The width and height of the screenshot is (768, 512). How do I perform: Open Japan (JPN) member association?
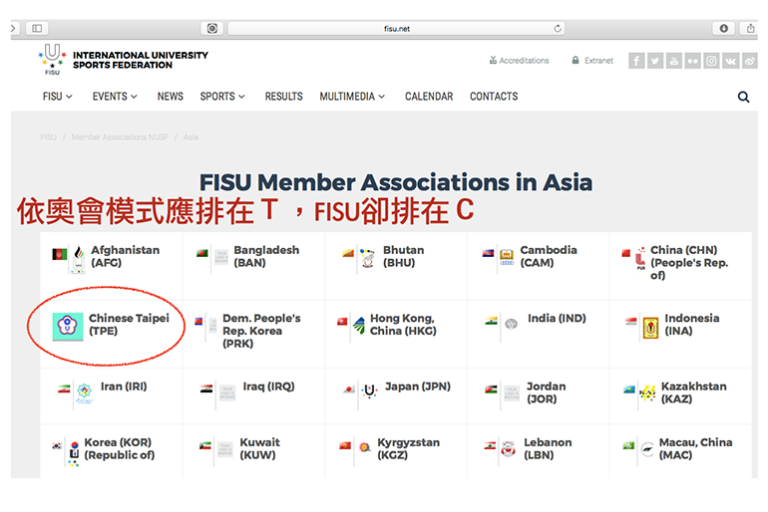tap(415, 387)
